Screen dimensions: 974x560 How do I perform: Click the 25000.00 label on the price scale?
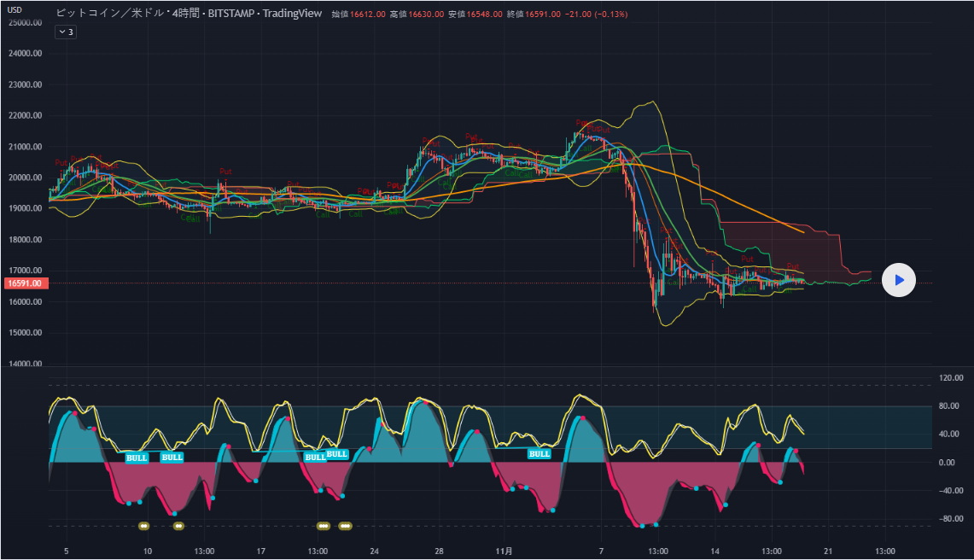[x=26, y=23]
